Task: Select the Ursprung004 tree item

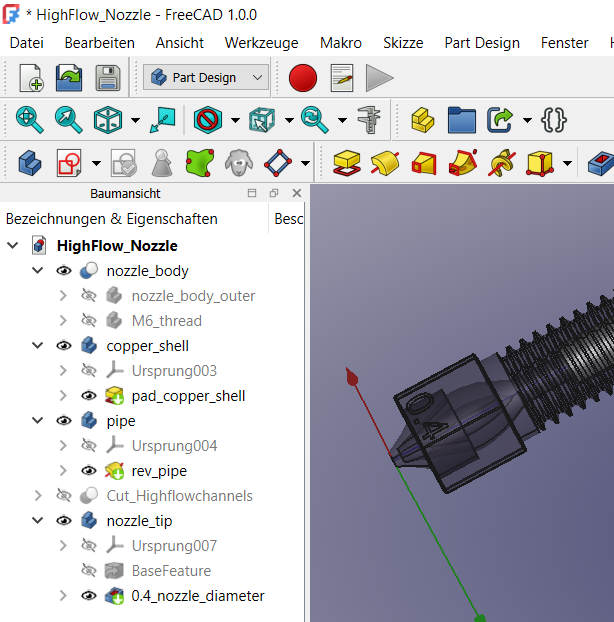Action: [x=175, y=446]
